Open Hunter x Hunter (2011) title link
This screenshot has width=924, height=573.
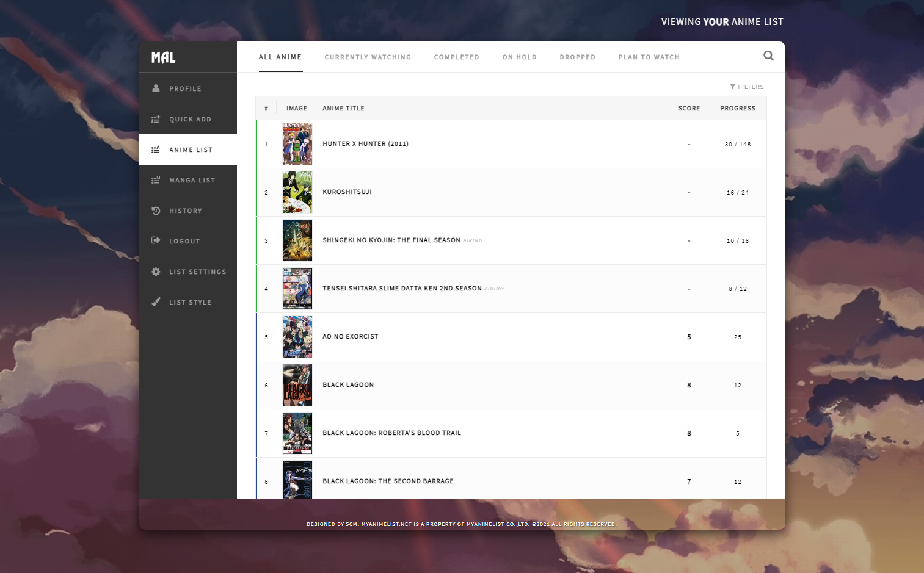pyautogui.click(x=365, y=144)
